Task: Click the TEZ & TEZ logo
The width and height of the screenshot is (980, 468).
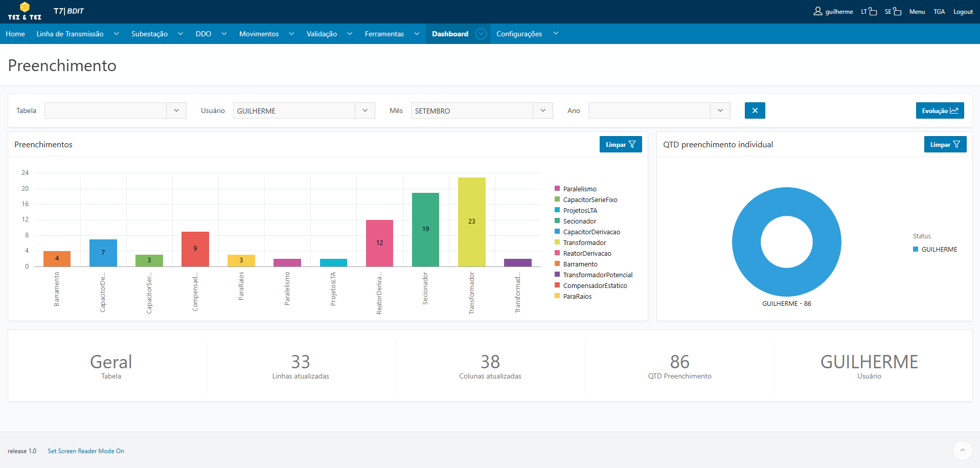Action: (x=25, y=11)
